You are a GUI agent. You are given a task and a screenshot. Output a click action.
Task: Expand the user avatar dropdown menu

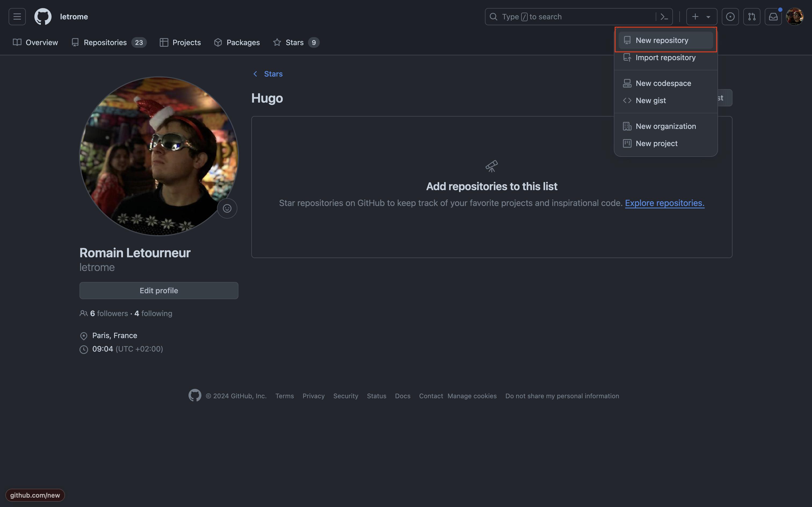795,16
